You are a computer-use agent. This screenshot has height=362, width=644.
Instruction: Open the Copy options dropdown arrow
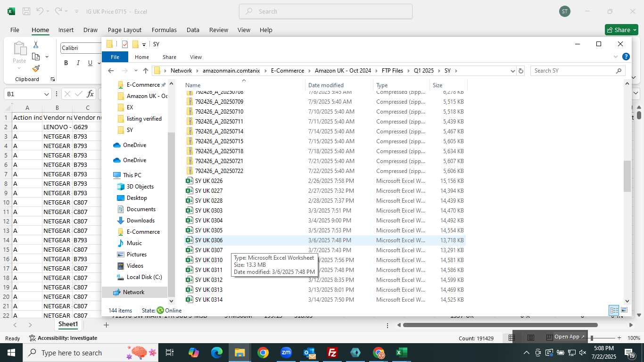tap(47, 57)
